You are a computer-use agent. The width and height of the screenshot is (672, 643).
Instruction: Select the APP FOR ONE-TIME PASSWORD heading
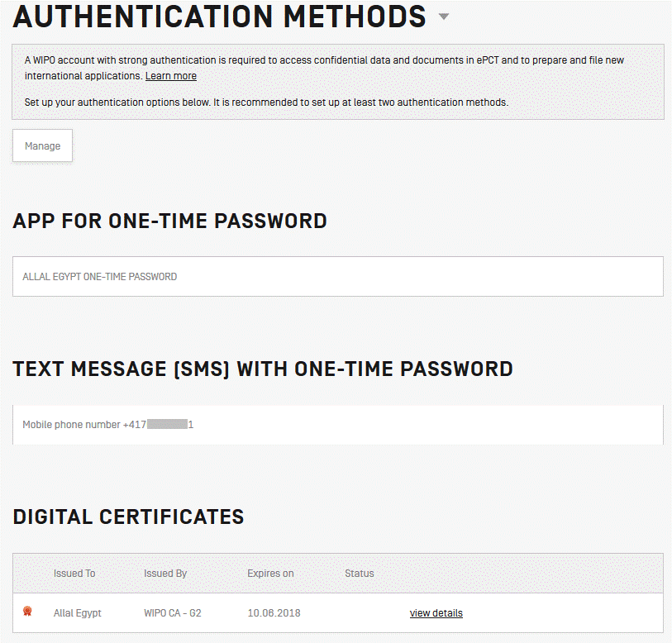[x=169, y=221]
